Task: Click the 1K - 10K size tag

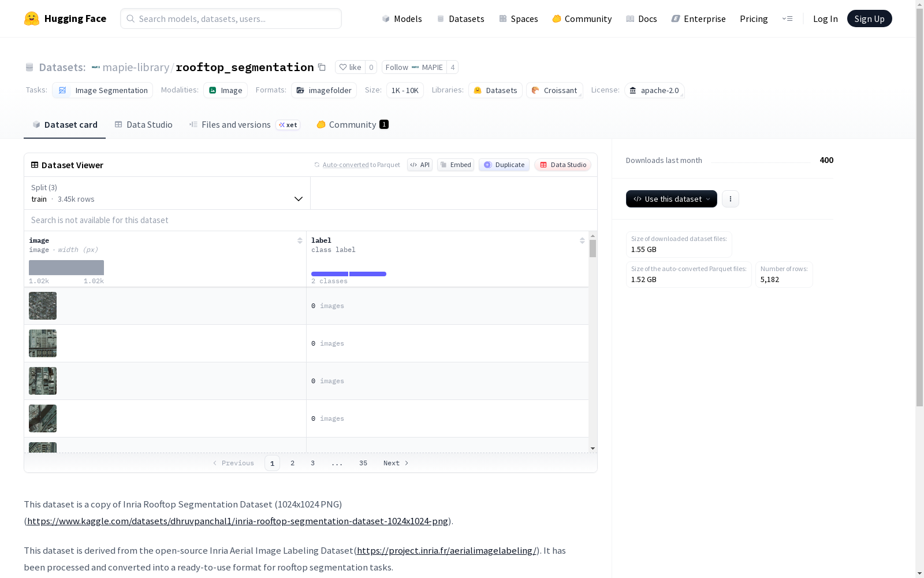Action: [x=405, y=90]
